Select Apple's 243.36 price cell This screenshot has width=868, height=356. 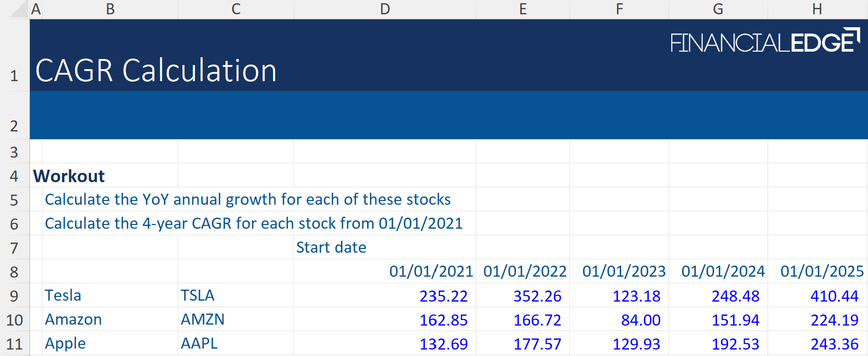point(834,344)
